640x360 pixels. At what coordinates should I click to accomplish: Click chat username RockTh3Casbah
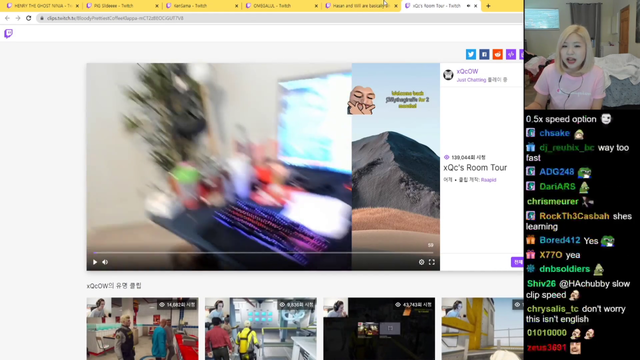574,216
